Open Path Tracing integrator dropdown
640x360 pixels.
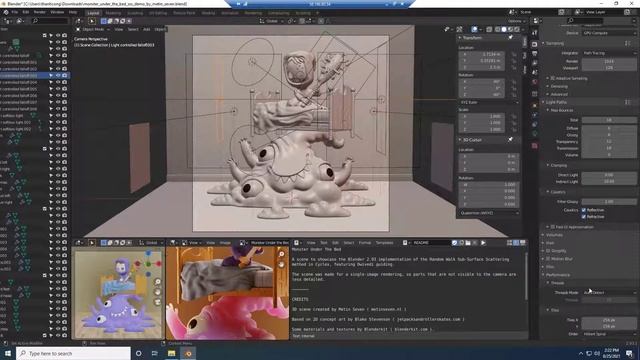point(609,53)
